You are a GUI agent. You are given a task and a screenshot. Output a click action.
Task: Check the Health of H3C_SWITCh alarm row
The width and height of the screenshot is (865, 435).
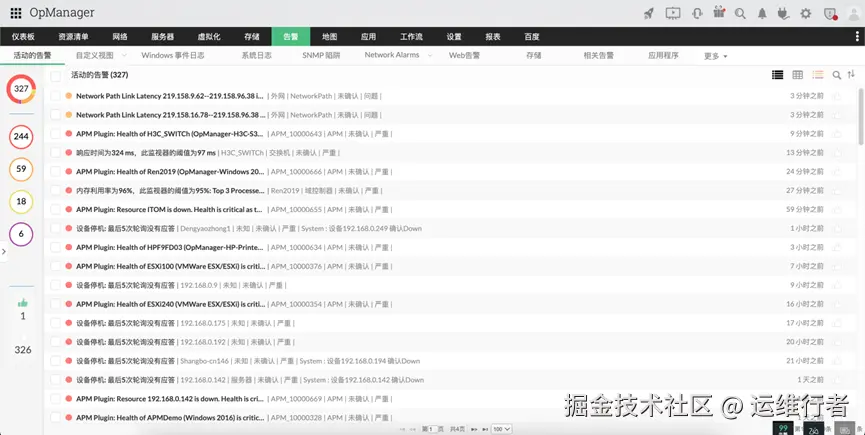click(x=55, y=133)
